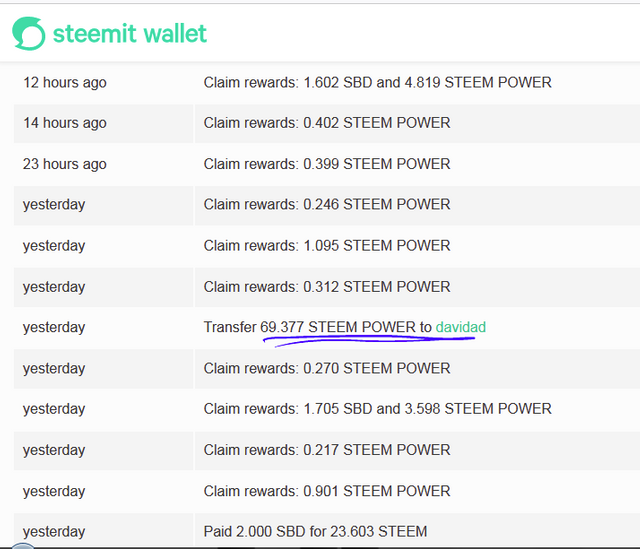The height and width of the screenshot is (549, 640).
Task: Open the davidad account link
Action: tap(460, 327)
